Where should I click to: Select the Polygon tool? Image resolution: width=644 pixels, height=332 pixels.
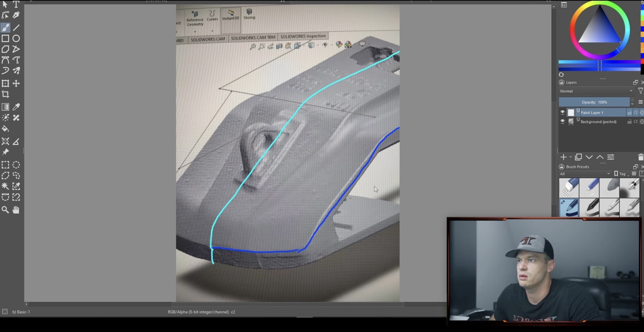(5, 49)
